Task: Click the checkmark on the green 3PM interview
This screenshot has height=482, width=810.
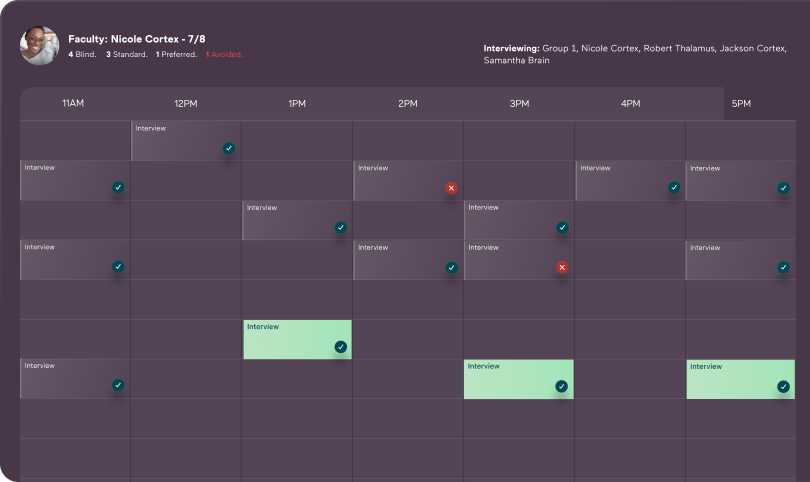Action: (x=561, y=386)
